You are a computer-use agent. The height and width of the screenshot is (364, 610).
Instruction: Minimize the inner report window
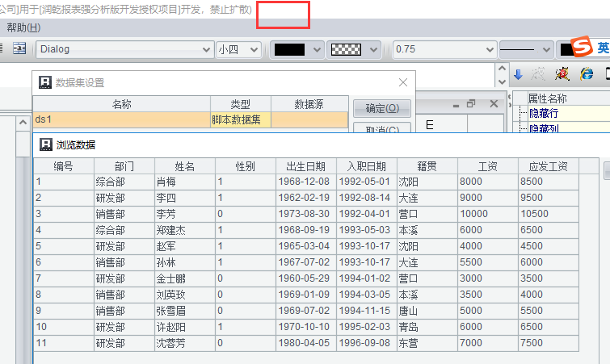point(456,105)
